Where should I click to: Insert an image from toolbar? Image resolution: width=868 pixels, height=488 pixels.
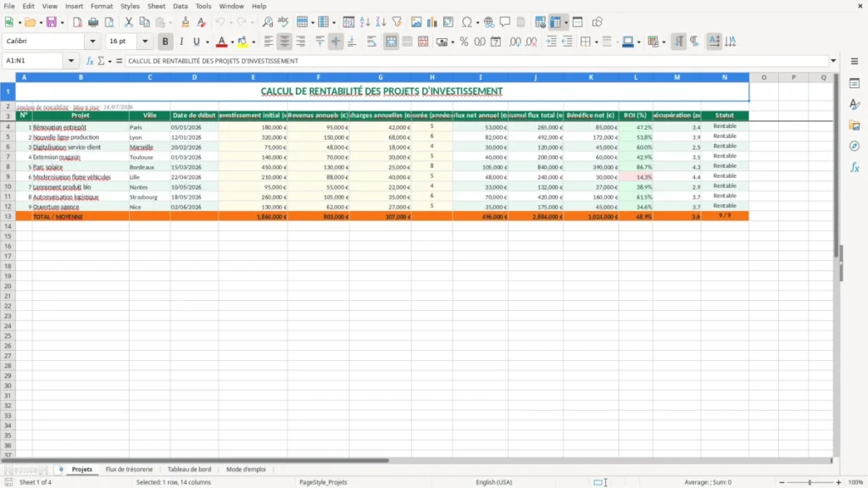point(416,22)
